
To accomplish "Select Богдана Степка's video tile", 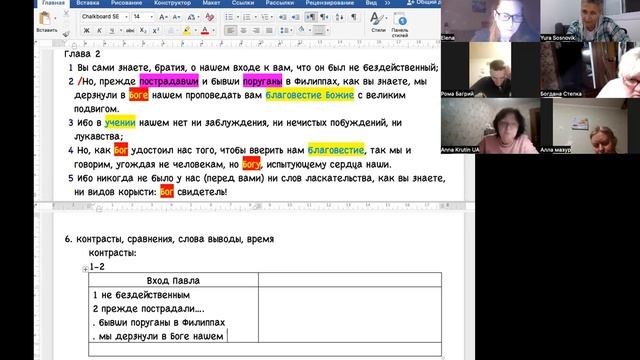I will 590,69.
